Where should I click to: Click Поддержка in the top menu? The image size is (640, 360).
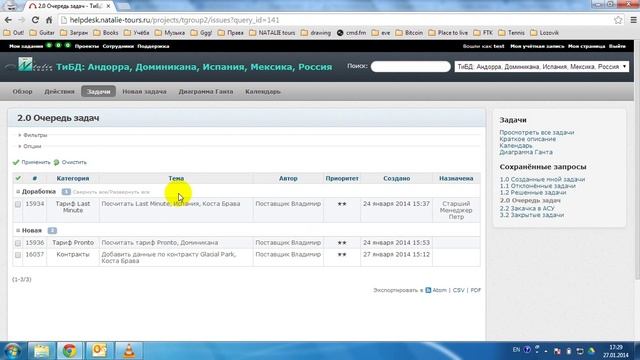point(153,46)
